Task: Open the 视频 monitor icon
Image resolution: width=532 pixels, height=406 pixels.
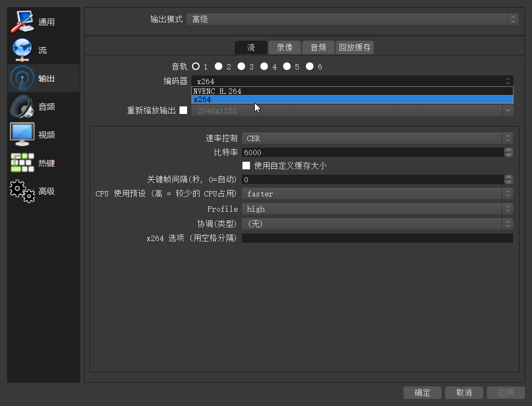Action: [x=22, y=135]
